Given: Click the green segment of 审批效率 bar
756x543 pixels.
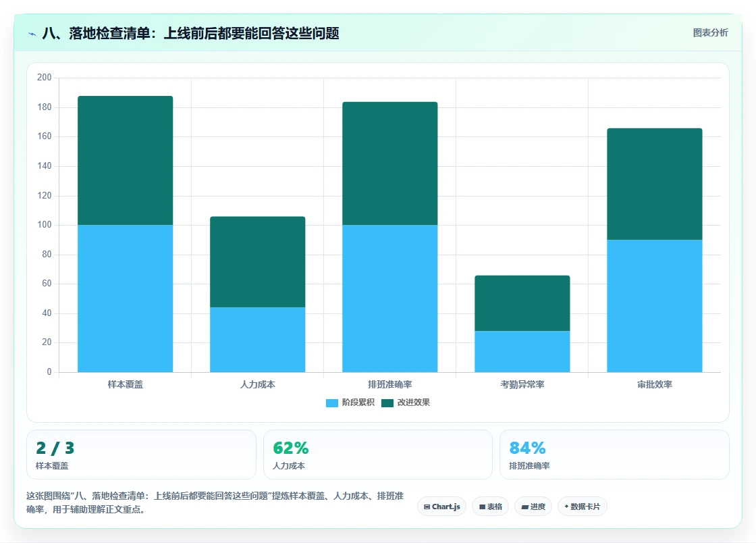Looking at the screenshot, I should (x=655, y=184).
